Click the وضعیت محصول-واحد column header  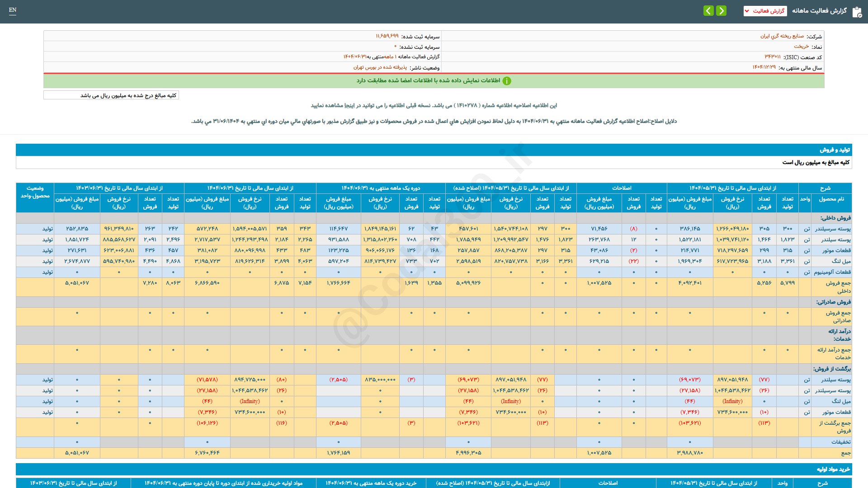35,192
